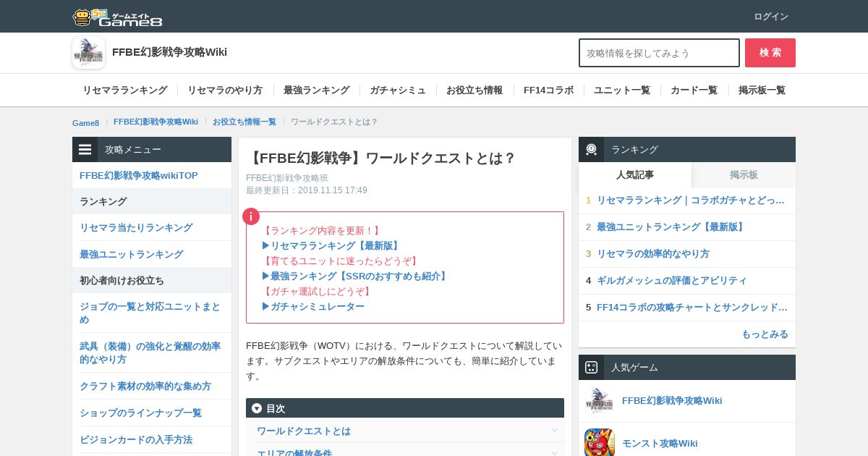Click ▶最強ランキング【SSRのおすすめも紹介】 link
This screenshot has width=868, height=456.
click(x=355, y=276)
